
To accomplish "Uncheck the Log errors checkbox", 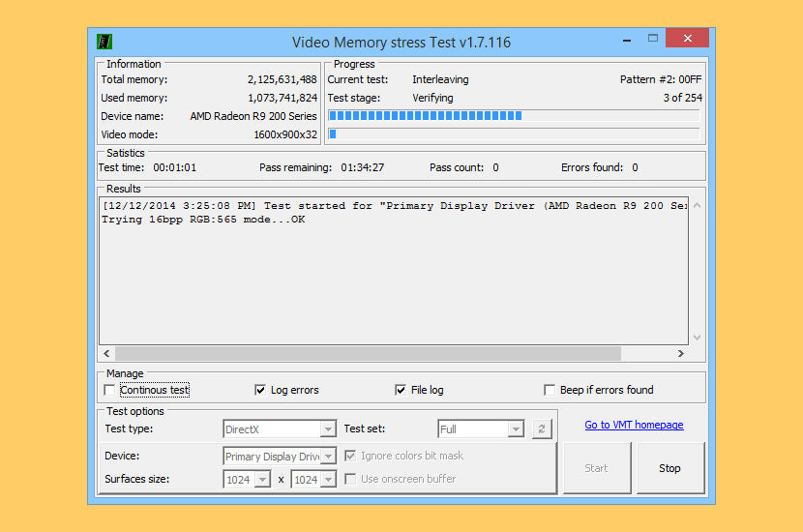I will (260, 390).
